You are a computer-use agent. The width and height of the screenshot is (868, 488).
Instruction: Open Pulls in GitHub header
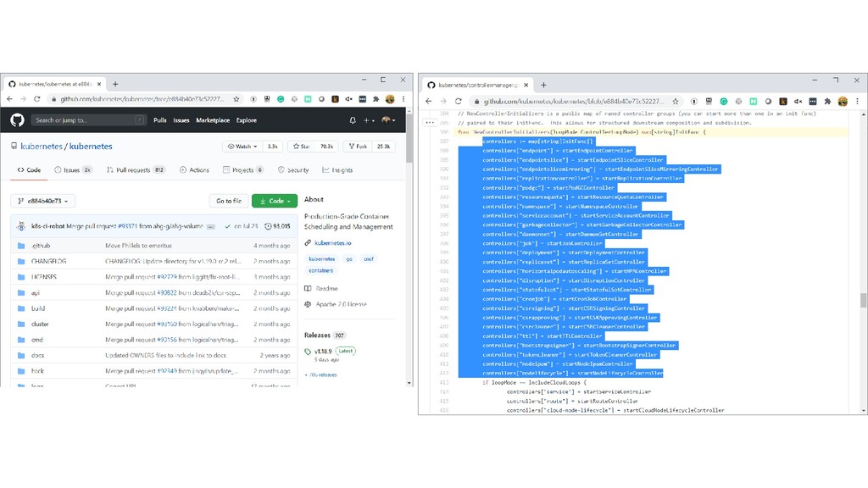(160, 120)
